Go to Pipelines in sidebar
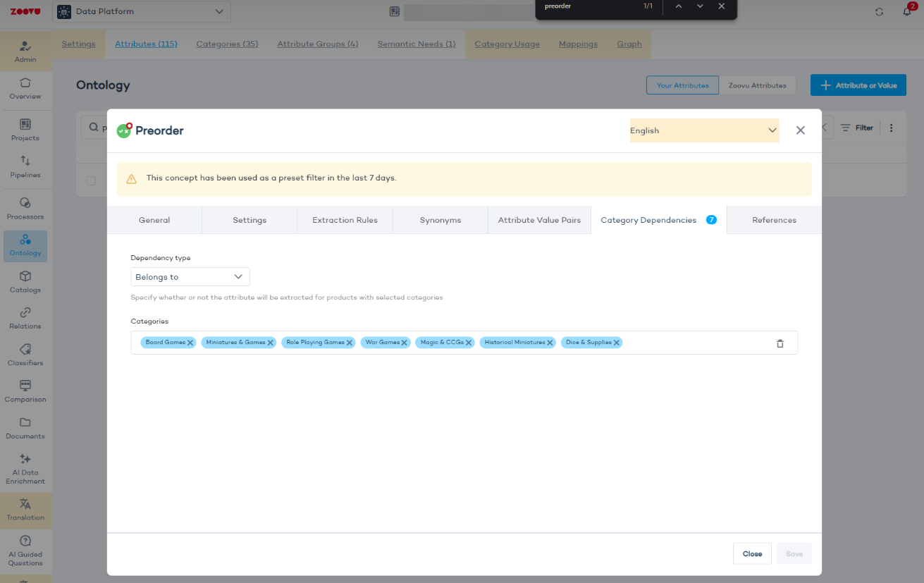Viewport: 924px width, 583px height. (25, 167)
